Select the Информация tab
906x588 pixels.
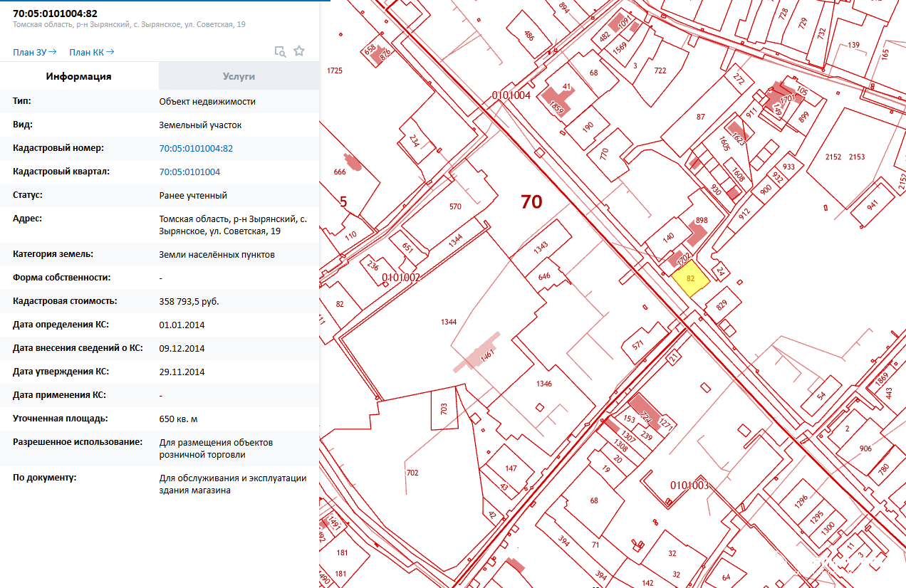[x=79, y=76]
